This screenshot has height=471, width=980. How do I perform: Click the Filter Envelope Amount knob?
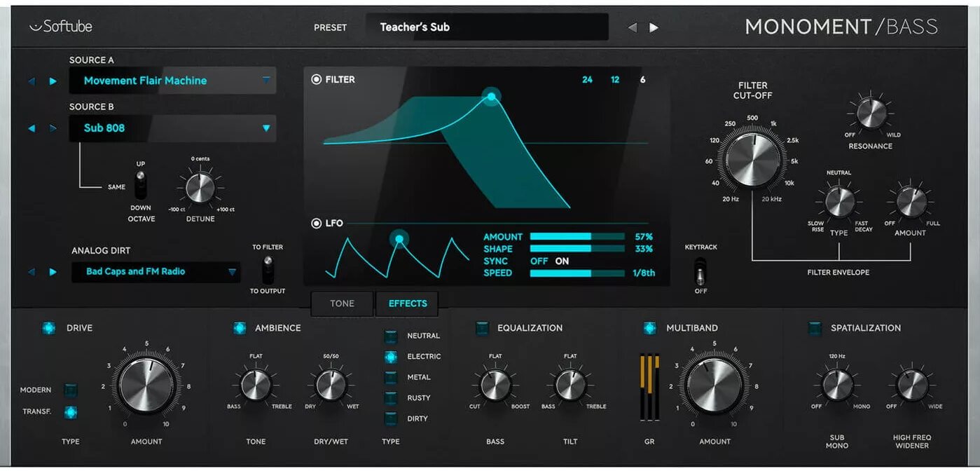[x=911, y=202]
